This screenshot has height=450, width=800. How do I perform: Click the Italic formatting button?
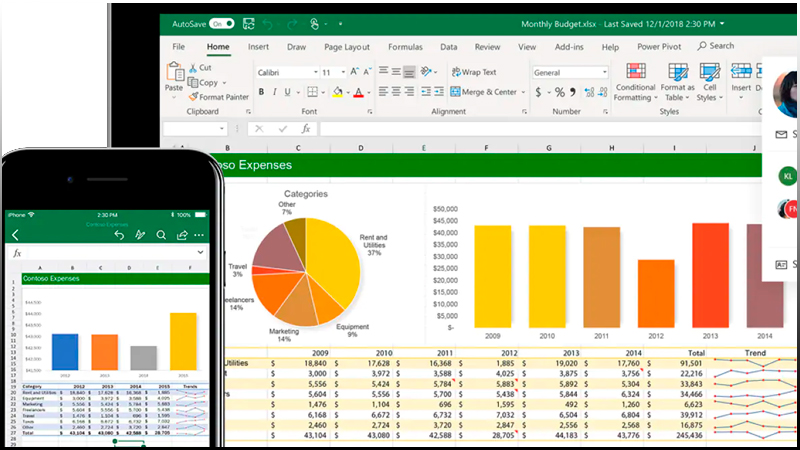276,92
